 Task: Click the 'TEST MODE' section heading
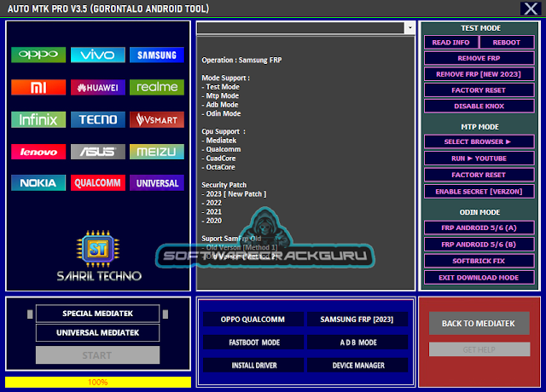click(480, 28)
